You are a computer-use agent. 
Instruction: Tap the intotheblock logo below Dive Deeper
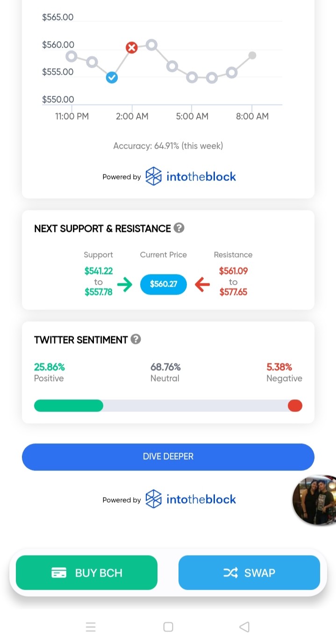191,499
